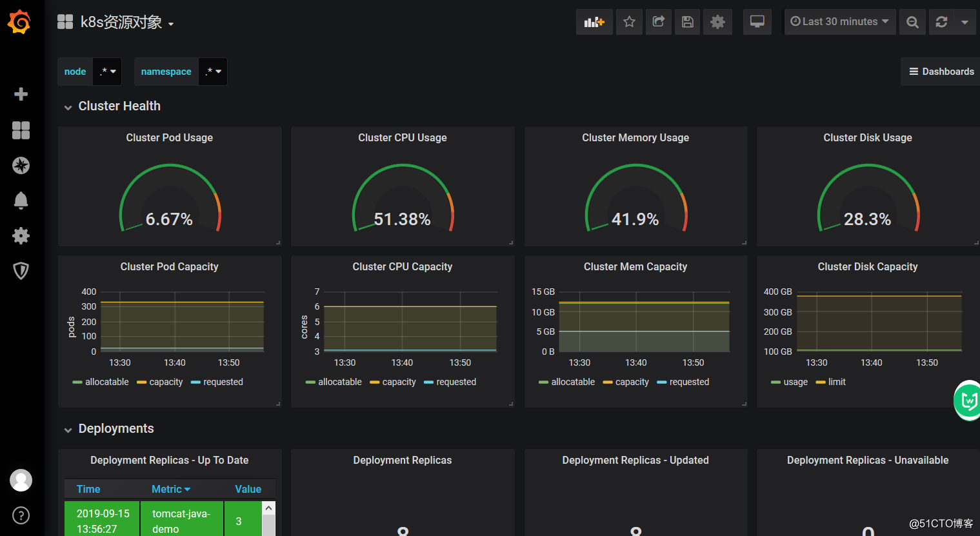Open Cluster Pod Capacity panel title menu
The image size is (980, 536).
[170, 267]
